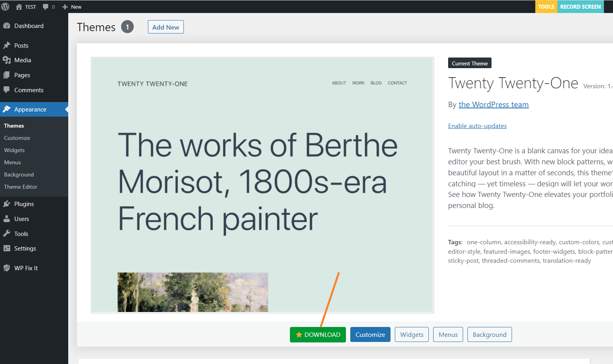This screenshot has height=364, width=613.
Task: Open the Comments menu
Action: point(34,90)
